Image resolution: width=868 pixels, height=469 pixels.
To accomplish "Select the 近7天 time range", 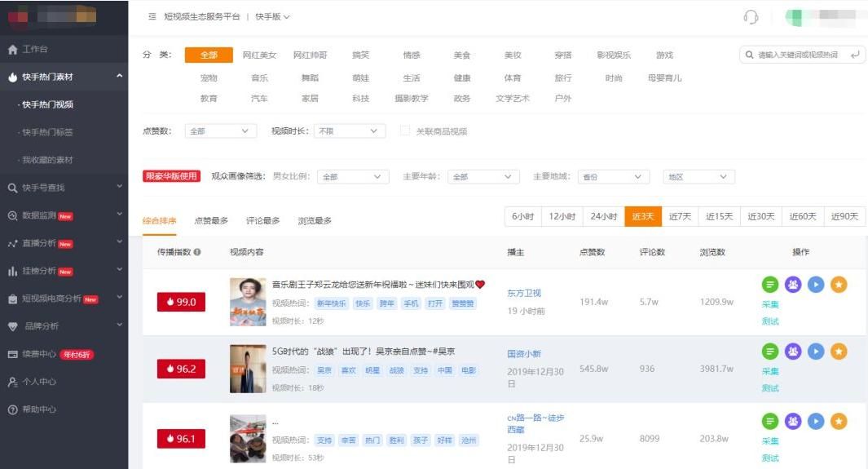I will click(680, 216).
